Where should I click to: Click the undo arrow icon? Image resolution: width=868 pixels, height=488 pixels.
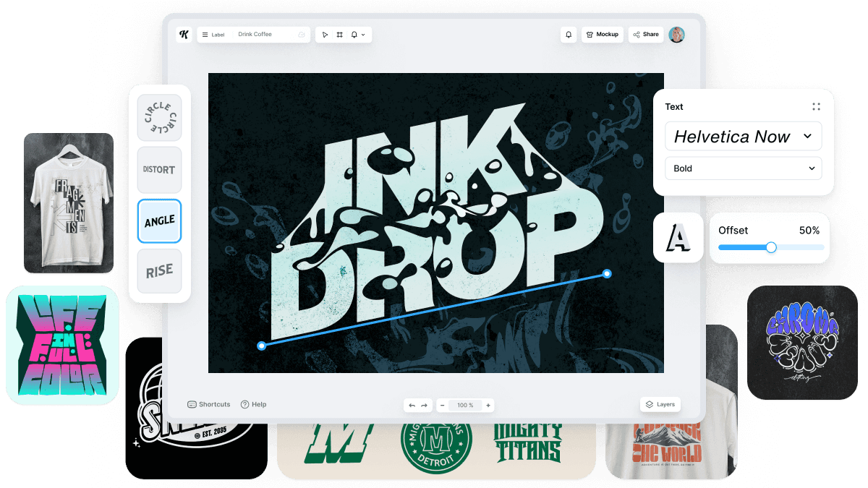coord(412,405)
